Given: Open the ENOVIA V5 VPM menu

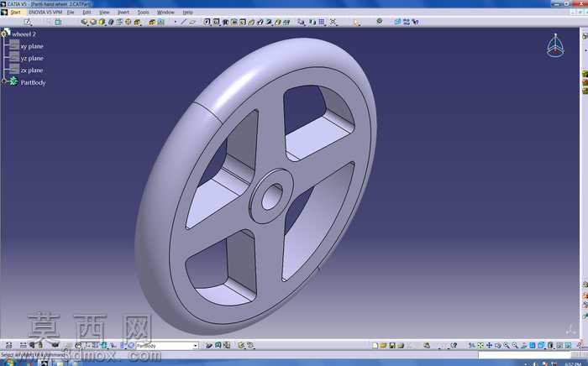Looking at the screenshot, I should pos(45,13).
